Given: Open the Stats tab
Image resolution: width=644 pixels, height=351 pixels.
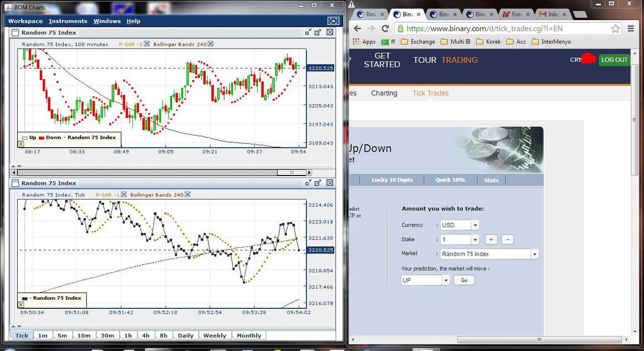Looking at the screenshot, I should 491,180.
